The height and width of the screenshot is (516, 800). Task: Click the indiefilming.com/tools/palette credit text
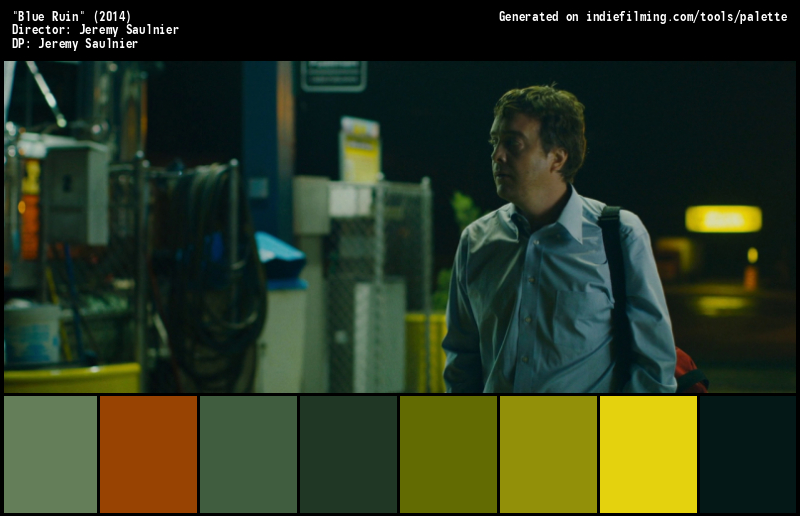(687, 17)
